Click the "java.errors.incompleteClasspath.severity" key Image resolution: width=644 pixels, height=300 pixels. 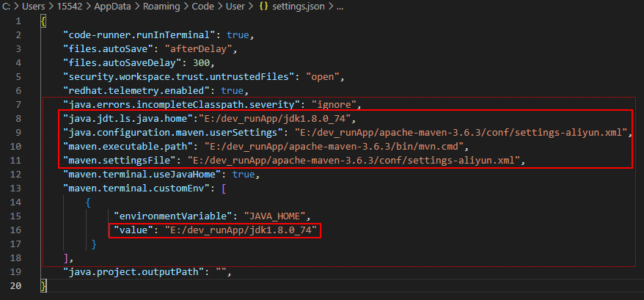pyautogui.click(x=181, y=104)
